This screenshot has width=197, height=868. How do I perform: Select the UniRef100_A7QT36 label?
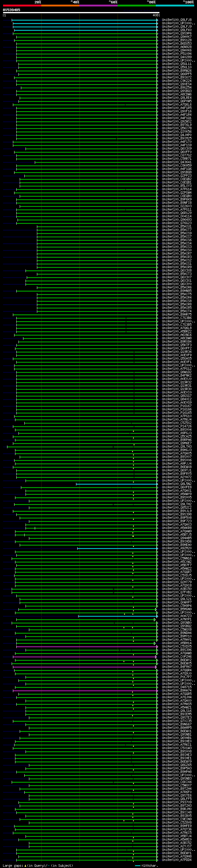(x=177, y=830)
